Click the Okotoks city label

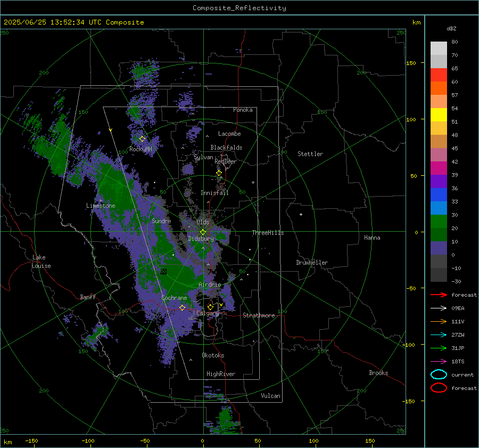213,355
